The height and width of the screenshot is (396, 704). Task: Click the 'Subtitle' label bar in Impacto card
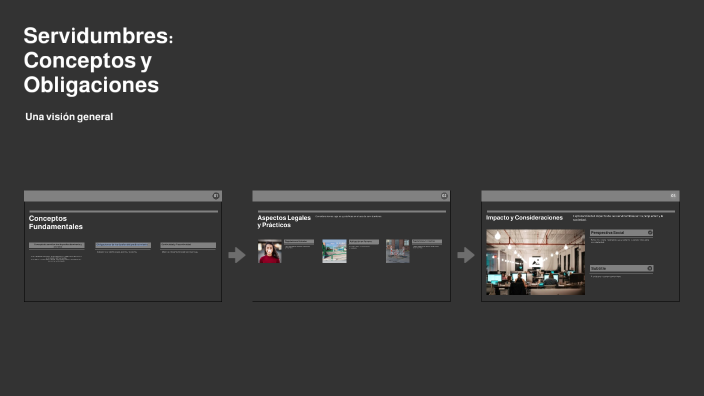(x=621, y=268)
